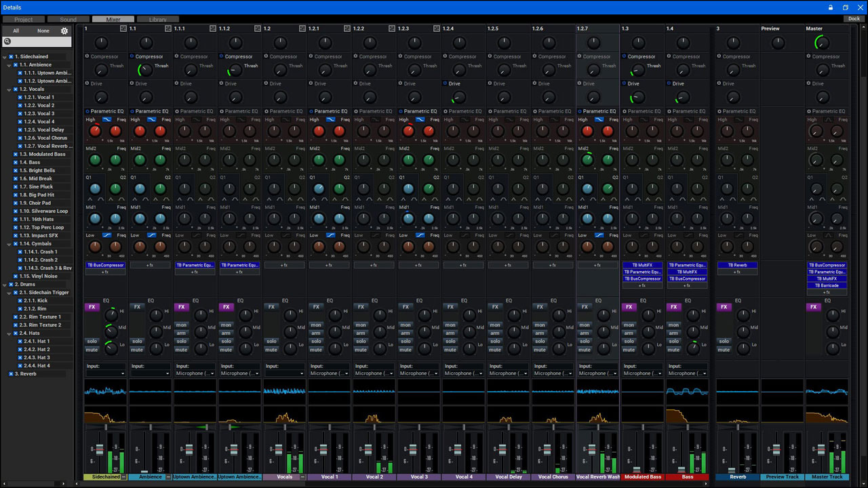Add an fx slot on the Ambience channel
The height and width of the screenshot is (488, 868).
(x=150, y=265)
